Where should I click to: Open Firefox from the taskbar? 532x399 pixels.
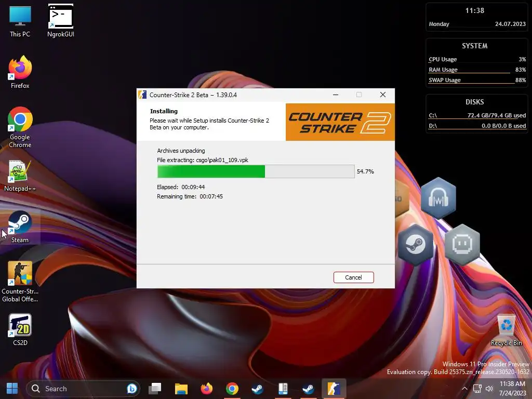tap(207, 389)
